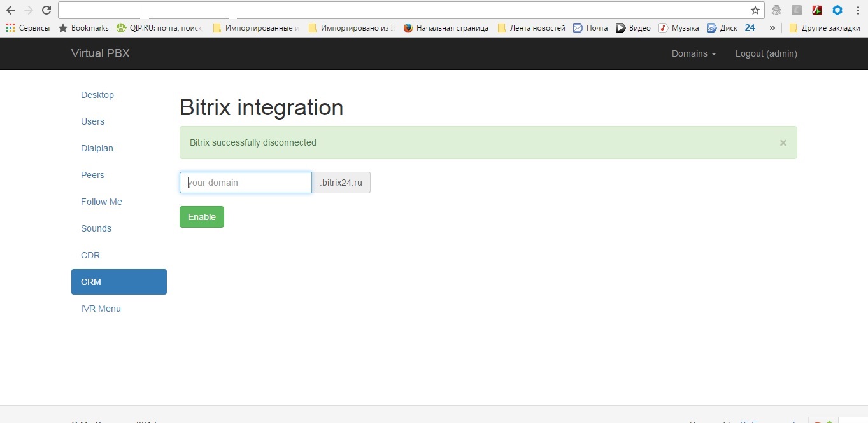Reload the page with the refresh icon
The height and width of the screenshot is (423, 868).
[x=46, y=10]
